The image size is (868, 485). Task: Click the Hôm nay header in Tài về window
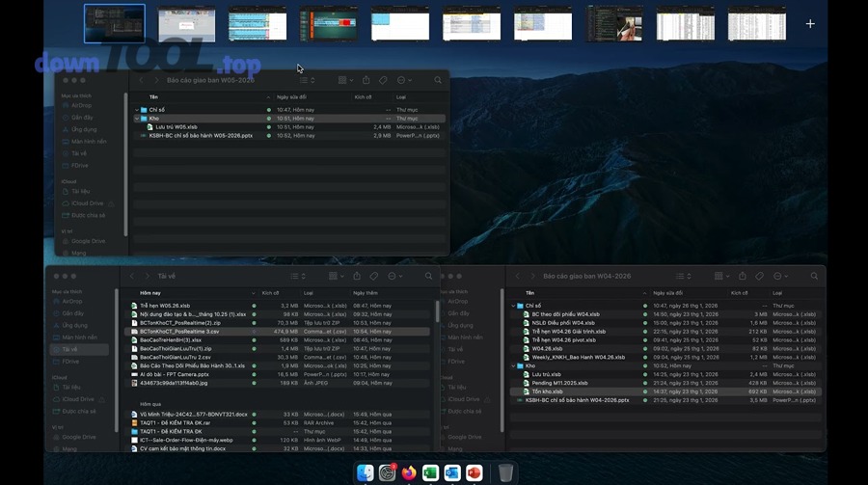pyautogui.click(x=150, y=293)
